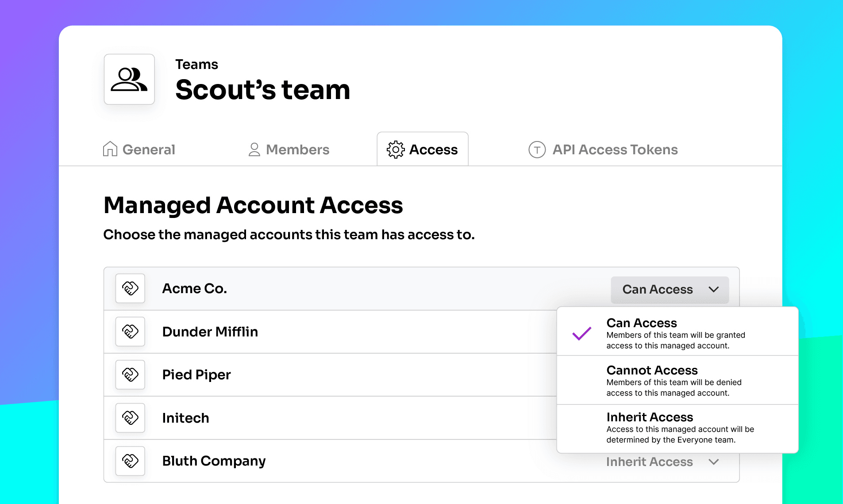Screen dimensions: 843x504
Task: Click the chevron on Bluth Company dropdown
Action: pos(713,462)
